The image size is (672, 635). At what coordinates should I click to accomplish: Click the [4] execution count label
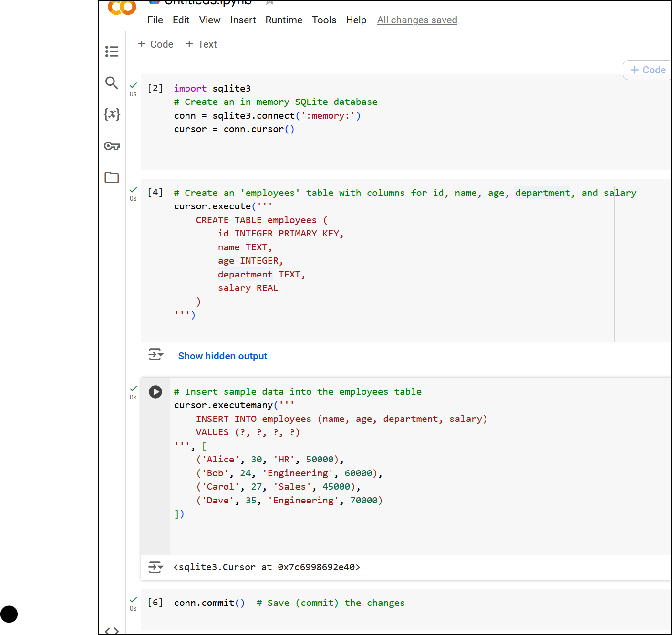pyautogui.click(x=155, y=193)
